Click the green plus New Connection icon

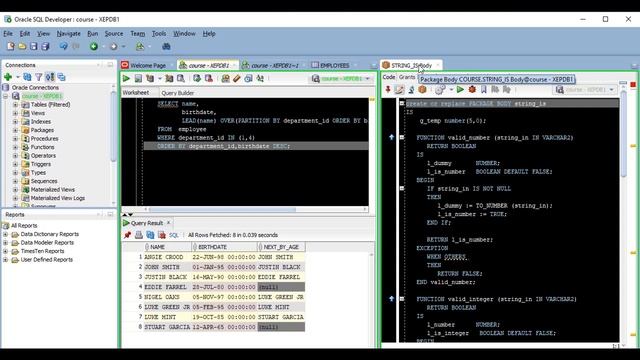tap(8, 77)
